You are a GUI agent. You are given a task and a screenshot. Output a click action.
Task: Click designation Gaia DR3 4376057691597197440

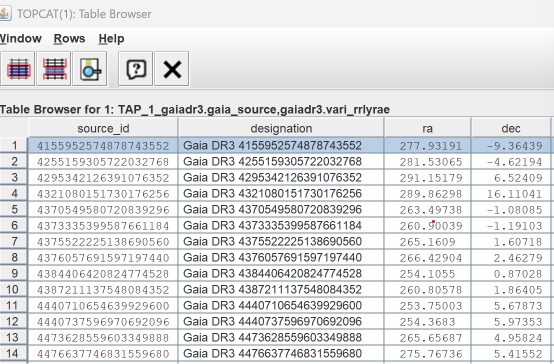[x=281, y=257]
